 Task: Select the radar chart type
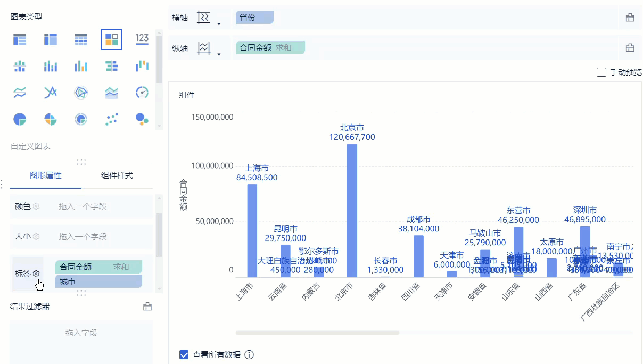pos(81,92)
